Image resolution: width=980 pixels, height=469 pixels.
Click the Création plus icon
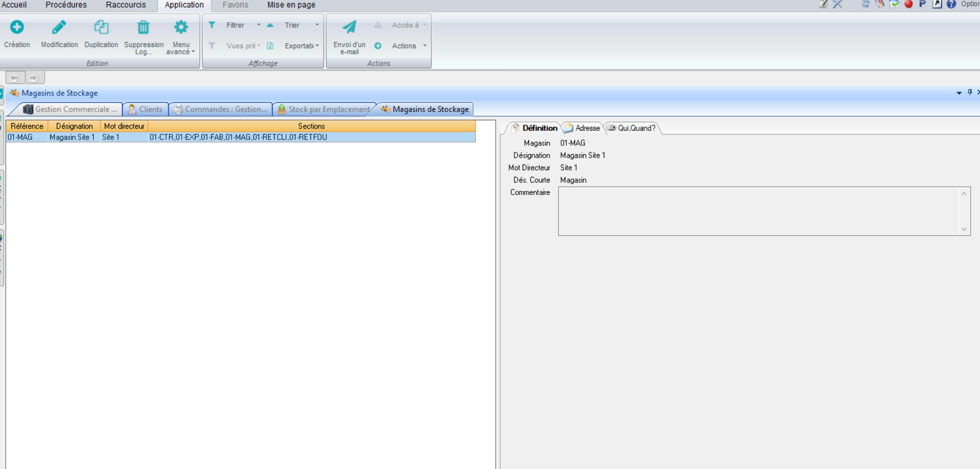coord(17,27)
